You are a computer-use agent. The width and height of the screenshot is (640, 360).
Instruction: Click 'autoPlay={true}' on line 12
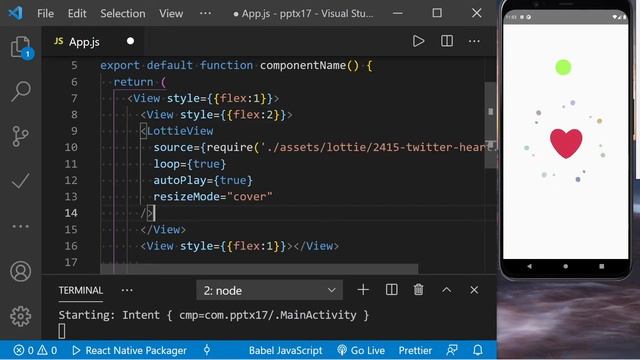pos(203,180)
